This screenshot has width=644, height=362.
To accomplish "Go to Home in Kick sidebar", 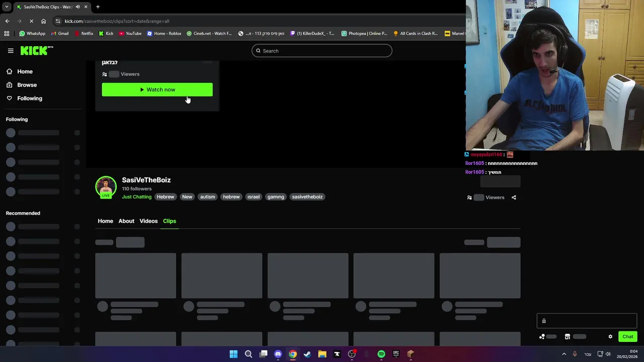I will click(x=25, y=71).
